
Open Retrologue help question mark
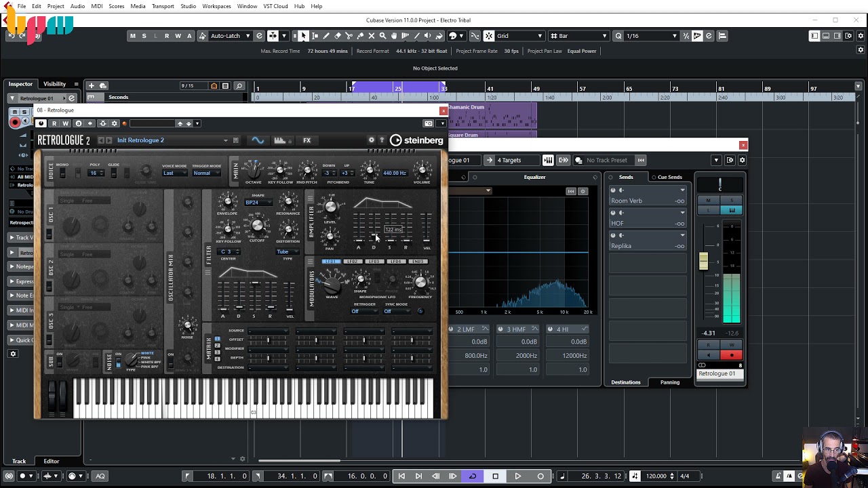382,140
